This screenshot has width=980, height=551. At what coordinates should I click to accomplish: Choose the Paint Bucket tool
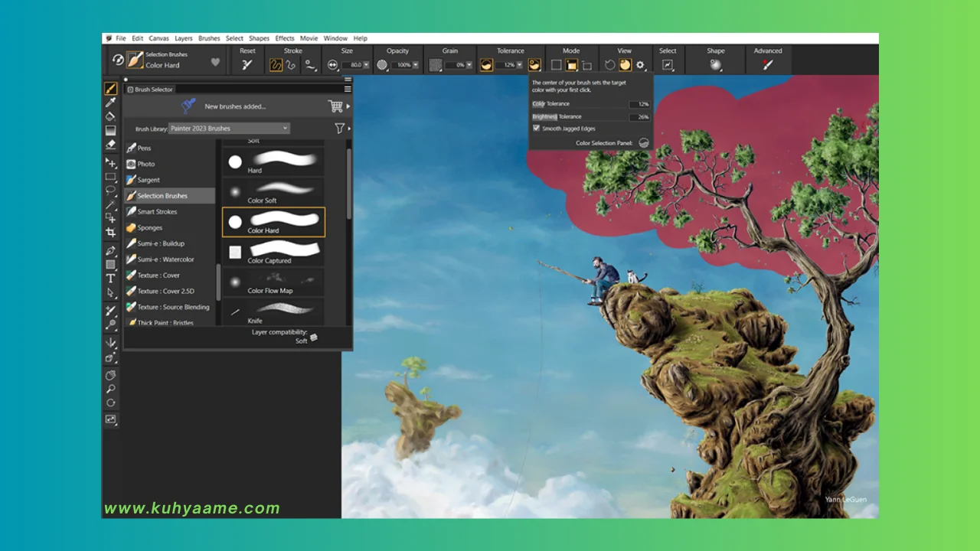click(110, 116)
